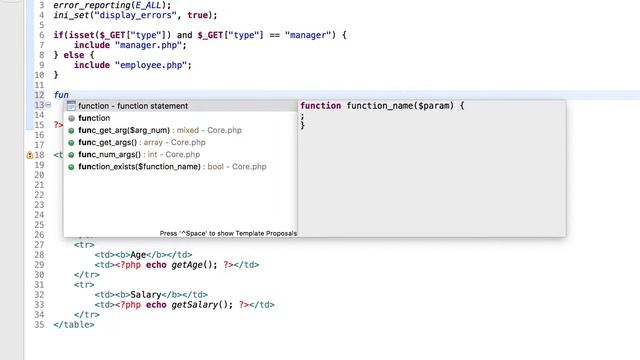Click green icon beside function_exists

click(x=71, y=167)
